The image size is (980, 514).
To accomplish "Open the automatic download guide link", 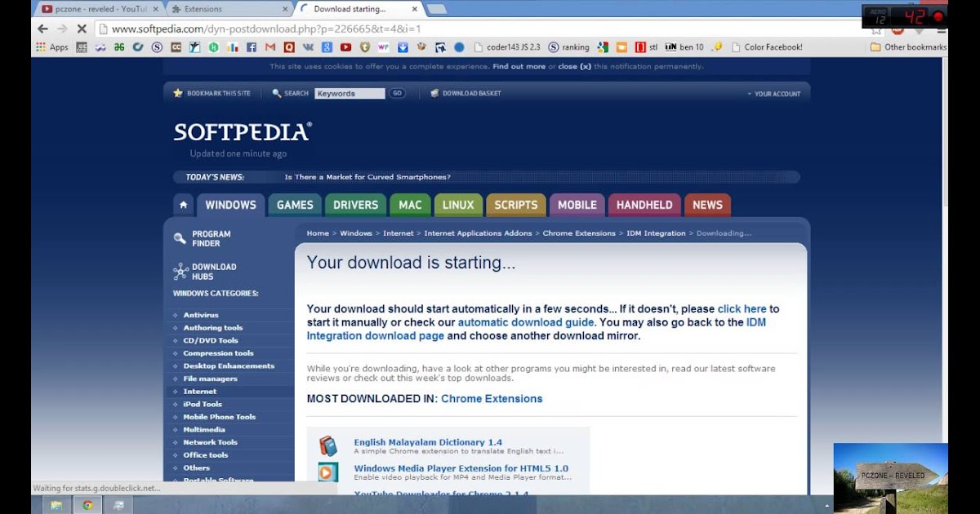I will click(526, 322).
